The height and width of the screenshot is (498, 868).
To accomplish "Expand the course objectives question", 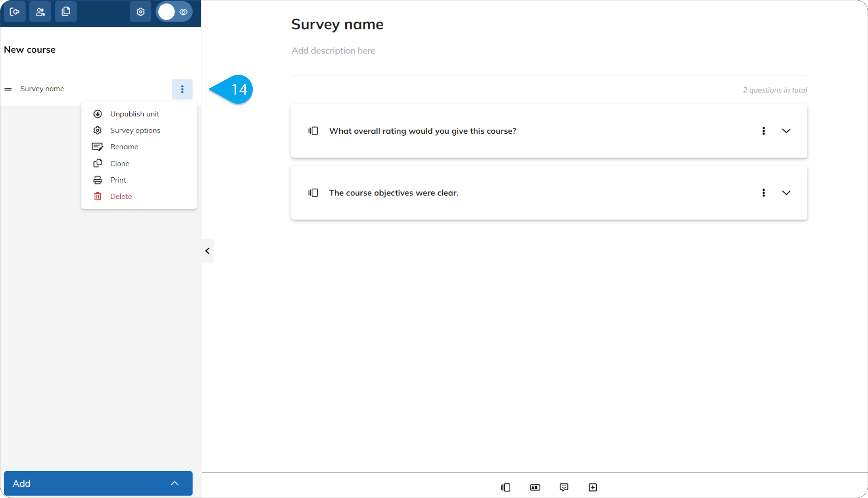I will [786, 193].
